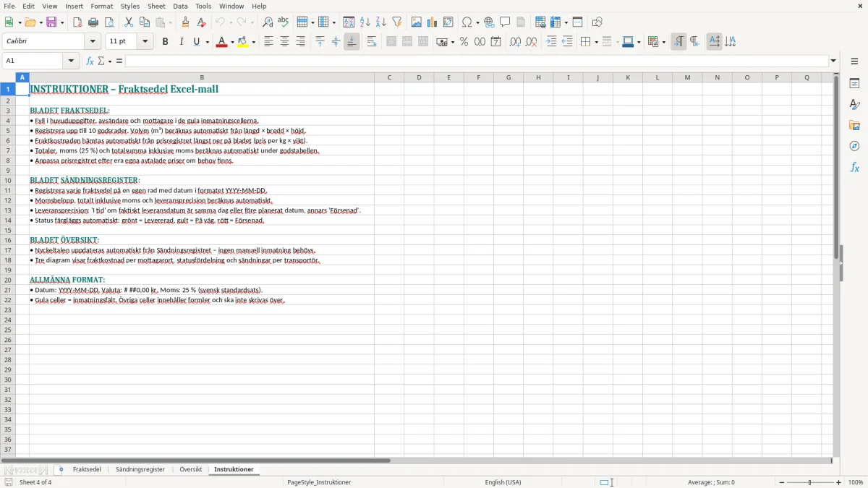Click the Save document icon
Viewport: 868px width, 488px height.
point(51,22)
